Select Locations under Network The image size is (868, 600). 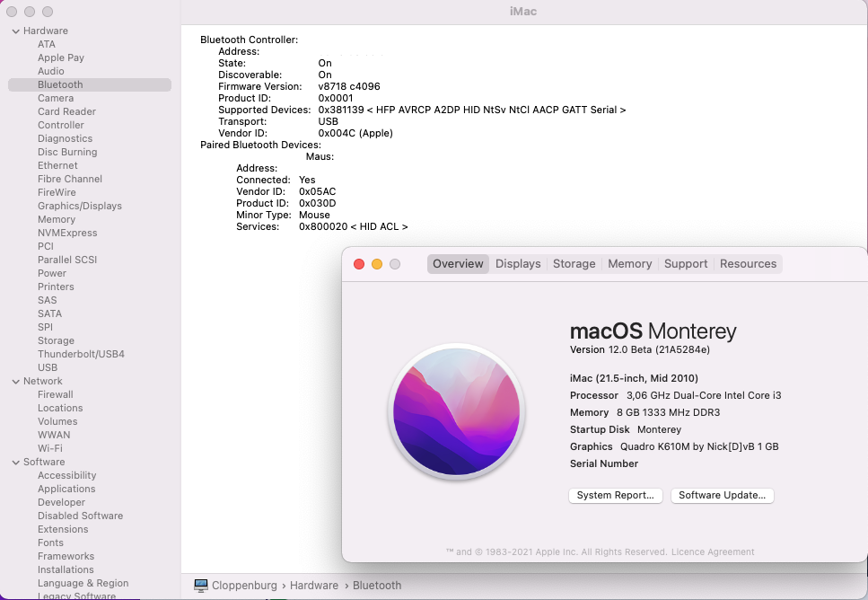pyautogui.click(x=60, y=408)
